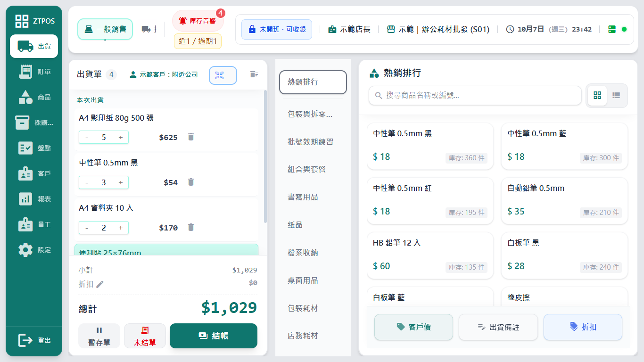This screenshot has height=362, width=644.
Task: Open 盤點 inventory count page
Action: [34, 148]
